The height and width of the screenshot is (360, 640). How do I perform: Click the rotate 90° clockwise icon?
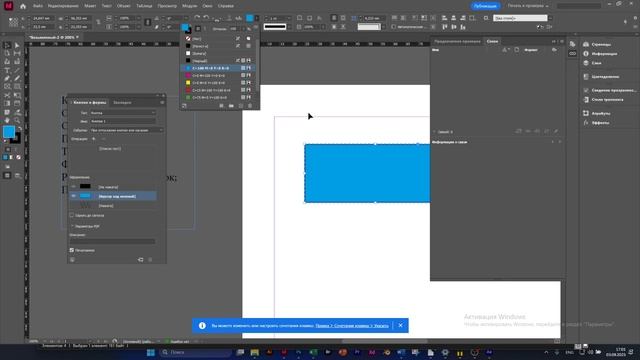pyautogui.click(x=198, y=18)
